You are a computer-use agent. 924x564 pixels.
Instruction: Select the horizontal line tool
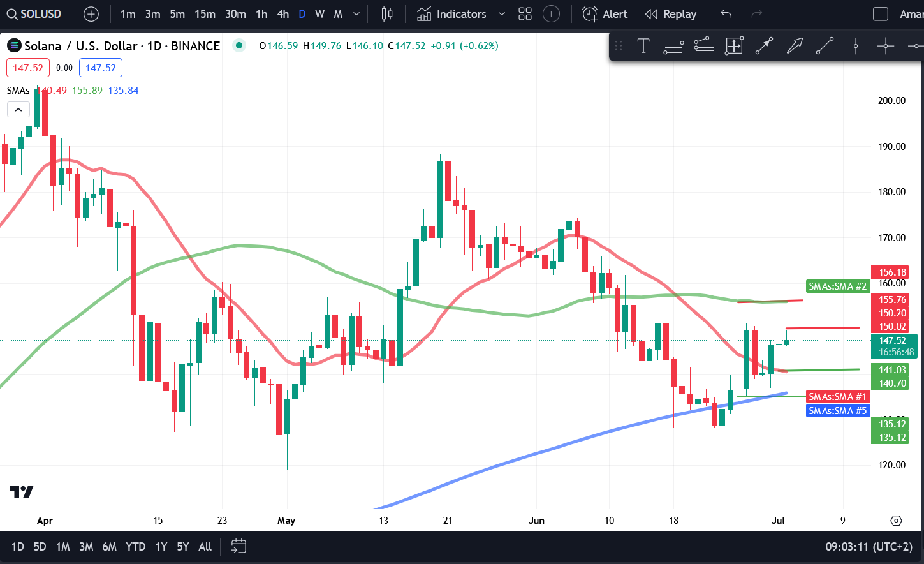tap(915, 45)
